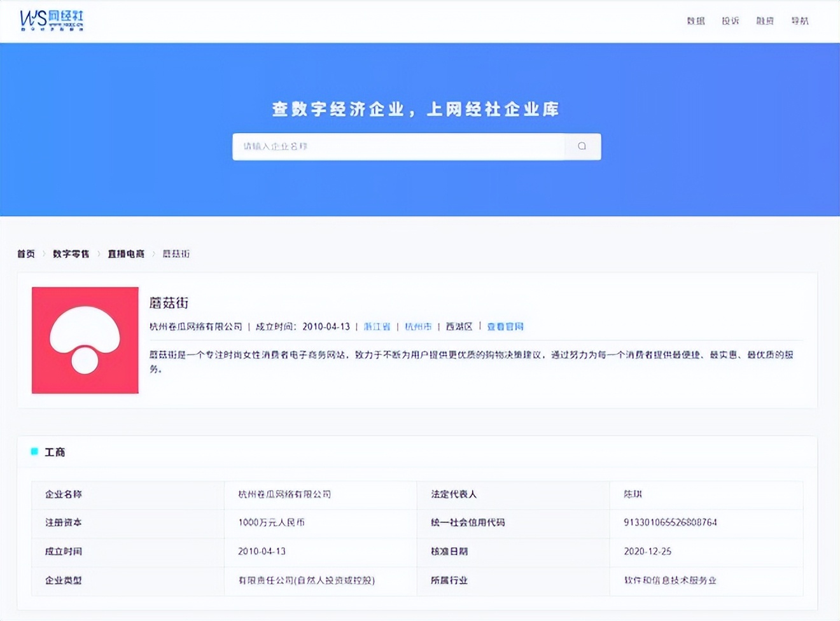Click the red Mogujie mushroom logo

pos(85,340)
